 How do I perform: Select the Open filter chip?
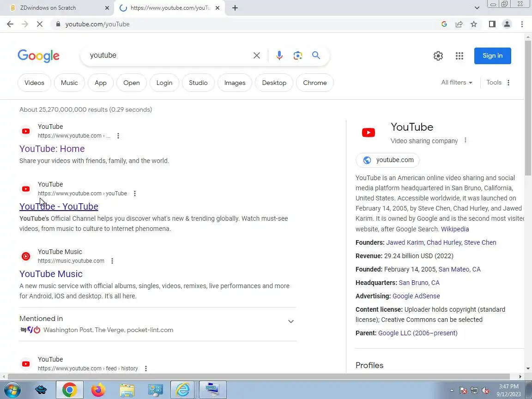click(131, 83)
